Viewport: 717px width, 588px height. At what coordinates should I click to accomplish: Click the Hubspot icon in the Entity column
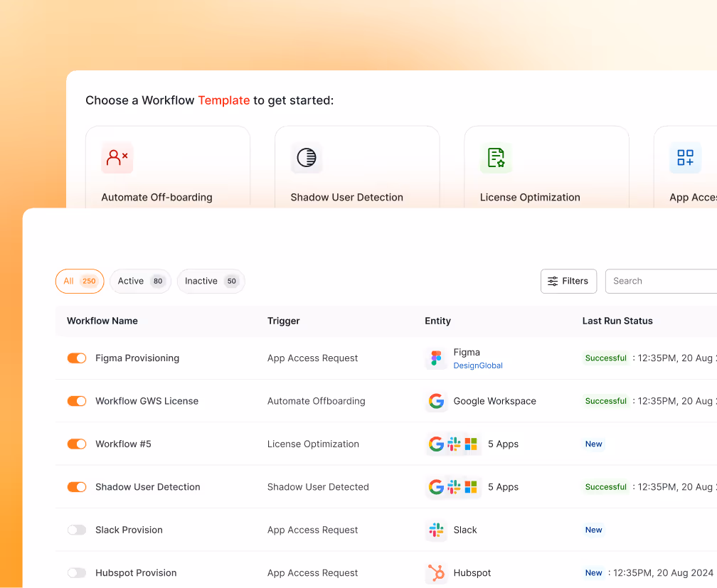(x=435, y=572)
